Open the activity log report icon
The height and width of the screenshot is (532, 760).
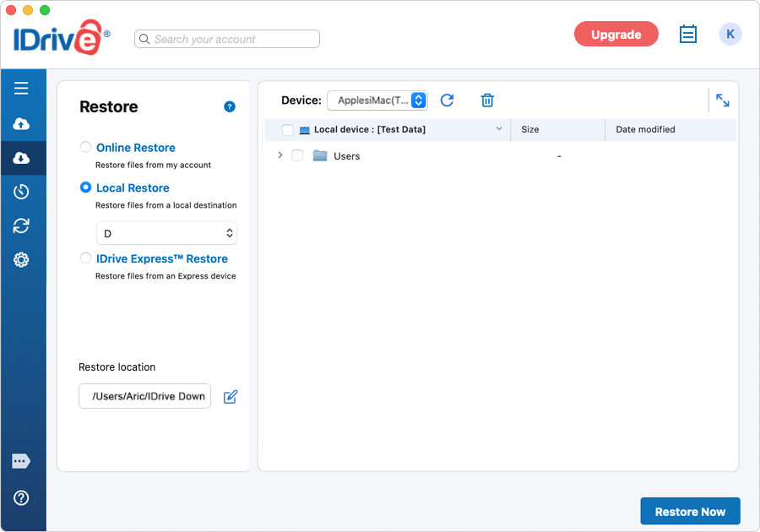[x=687, y=34]
